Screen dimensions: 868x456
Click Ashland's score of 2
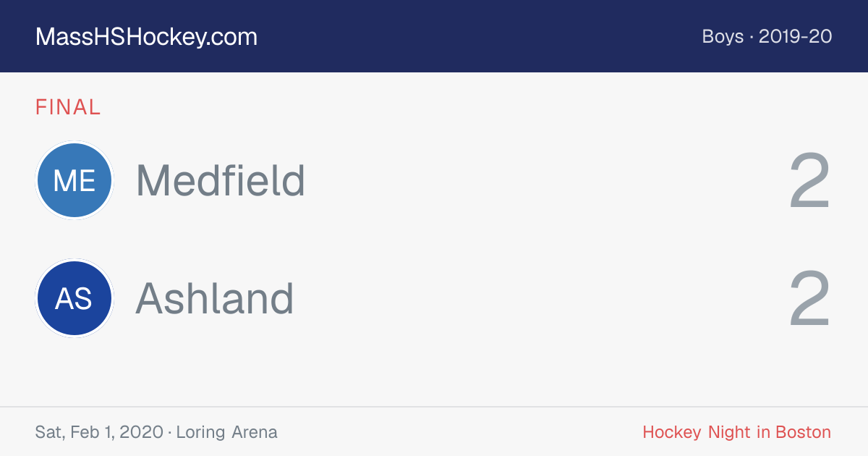pyautogui.click(x=809, y=299)
